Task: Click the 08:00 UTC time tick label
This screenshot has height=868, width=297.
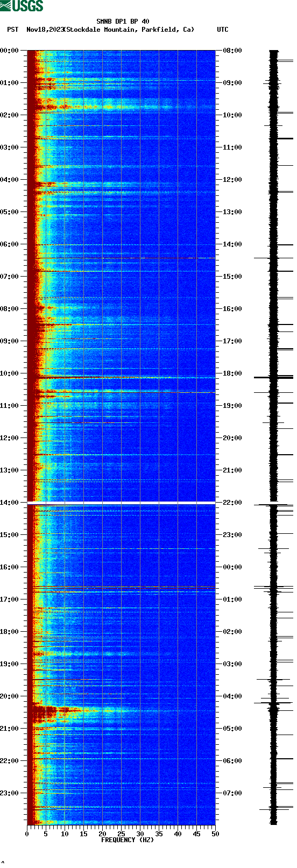Action: (232, 51)
